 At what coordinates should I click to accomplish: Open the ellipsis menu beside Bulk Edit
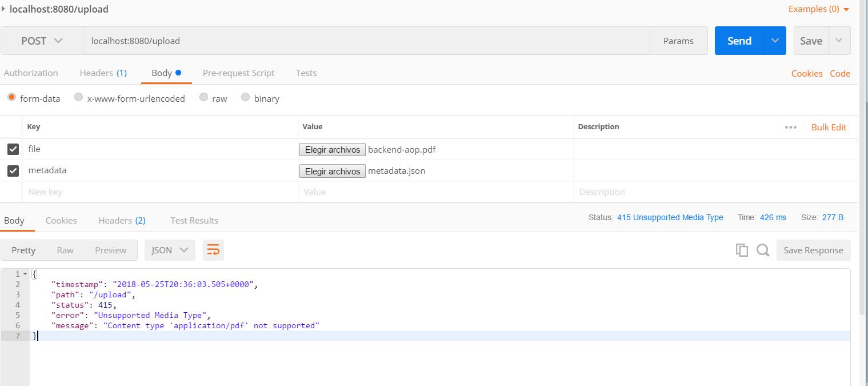[791, 126]
